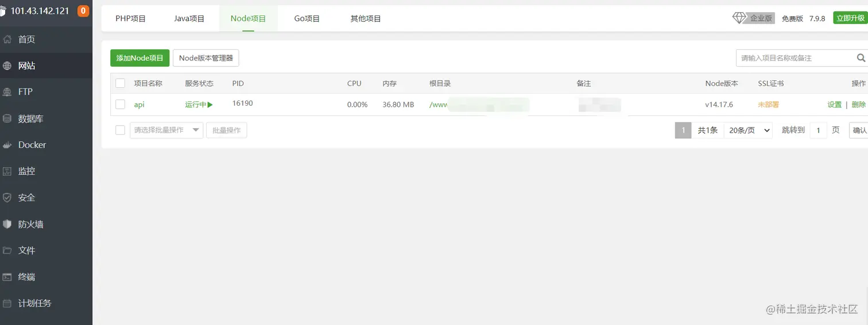Click the CPU column header
Screen dimensions: 868x325
click(x=354, y=83)
